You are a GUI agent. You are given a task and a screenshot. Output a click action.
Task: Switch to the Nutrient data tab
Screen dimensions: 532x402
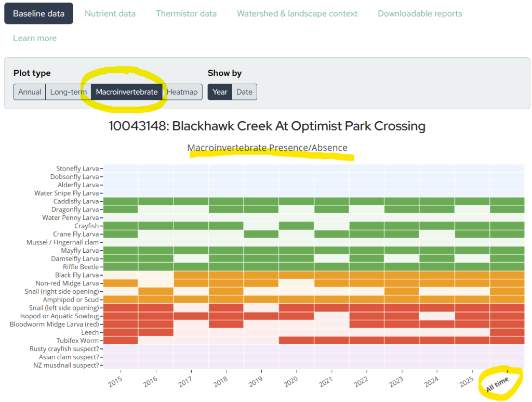(110, 14)
